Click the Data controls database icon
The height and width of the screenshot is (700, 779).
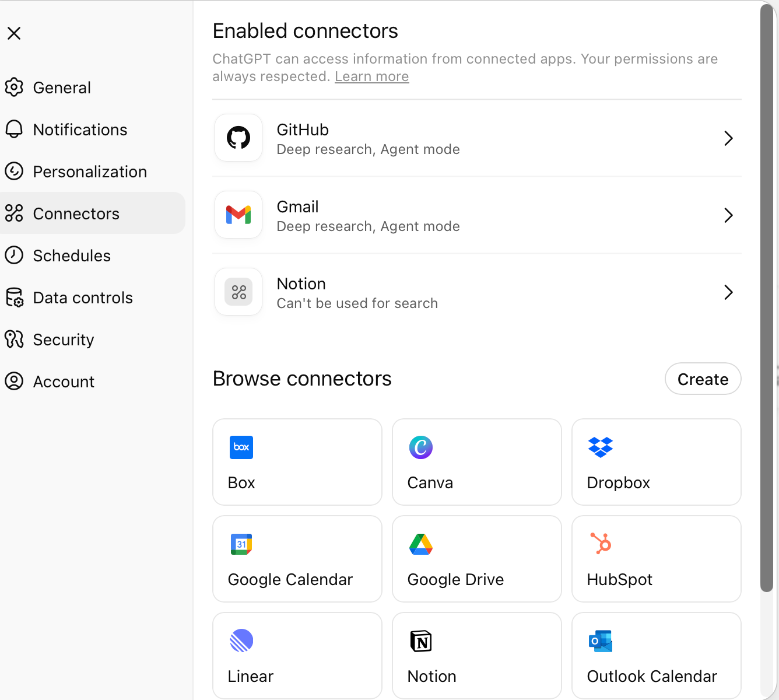point(14,297)
